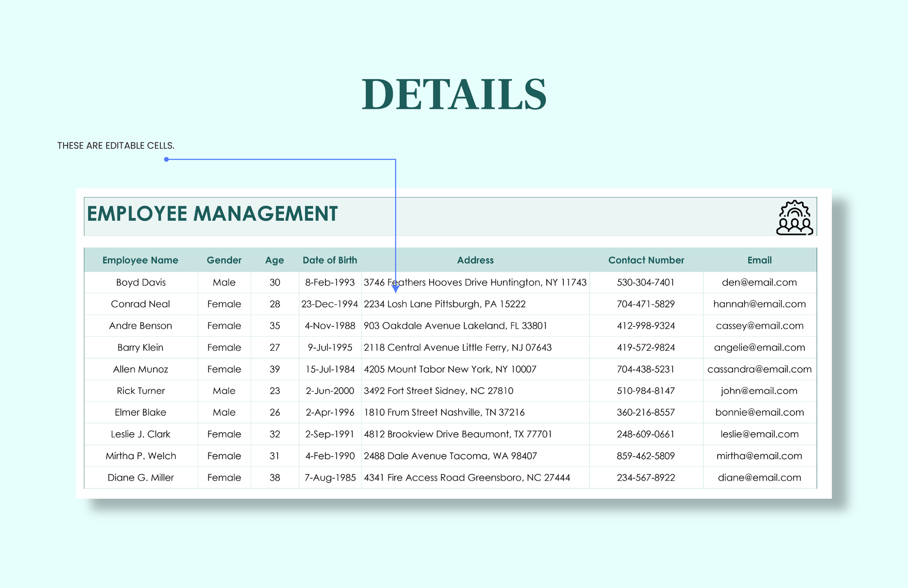Click the 903 Oakdale Avenue Lakeland address
This screenshot has width=908, height=588.
point(475,326)
